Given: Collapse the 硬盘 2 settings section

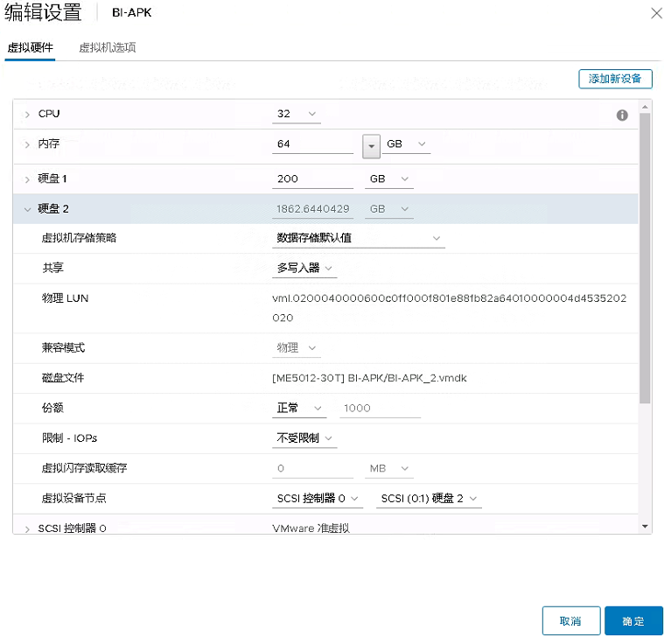Looking at the screenshot, I should click(28, 209).
